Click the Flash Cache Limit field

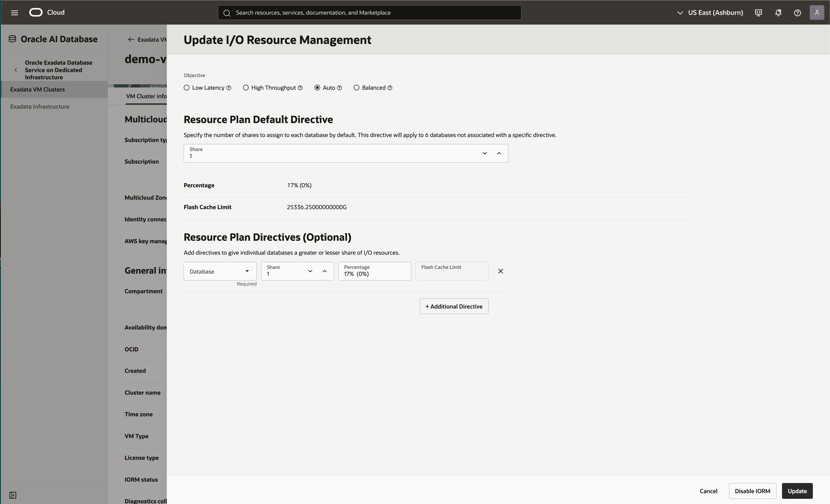tap(452, 271)
